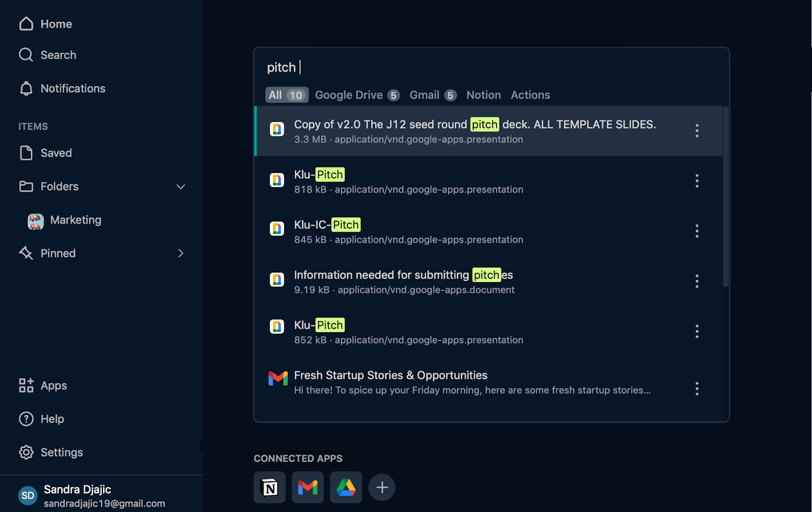Screen dimensions: 812x512
Task: Open kebab menu for first seed round deck
Action: [x=696, y=131]
